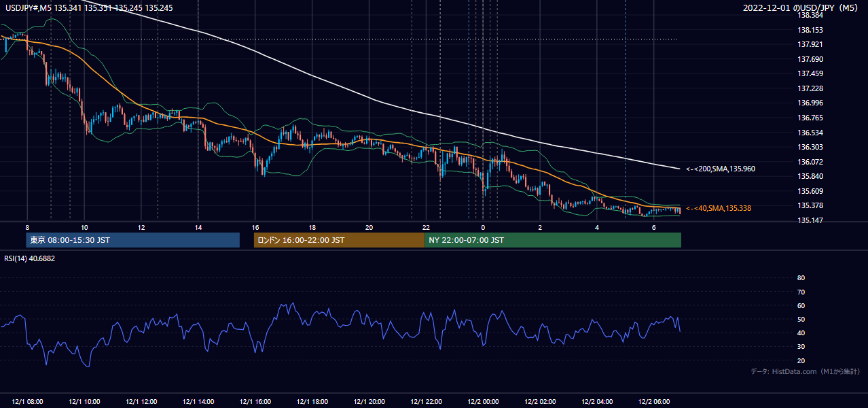Click the 2022-12-01 USD/JPY (M5) heading

(801, 8)
